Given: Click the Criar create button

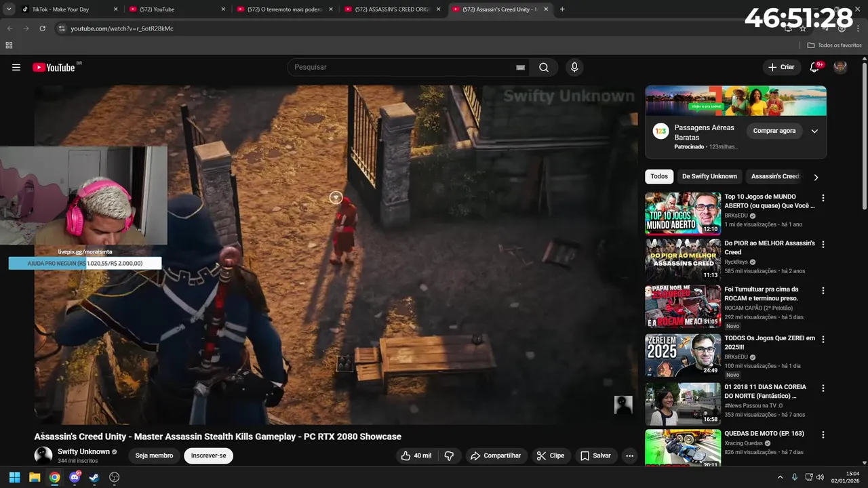Looking at the screenshot, I should tap(781, 67).
